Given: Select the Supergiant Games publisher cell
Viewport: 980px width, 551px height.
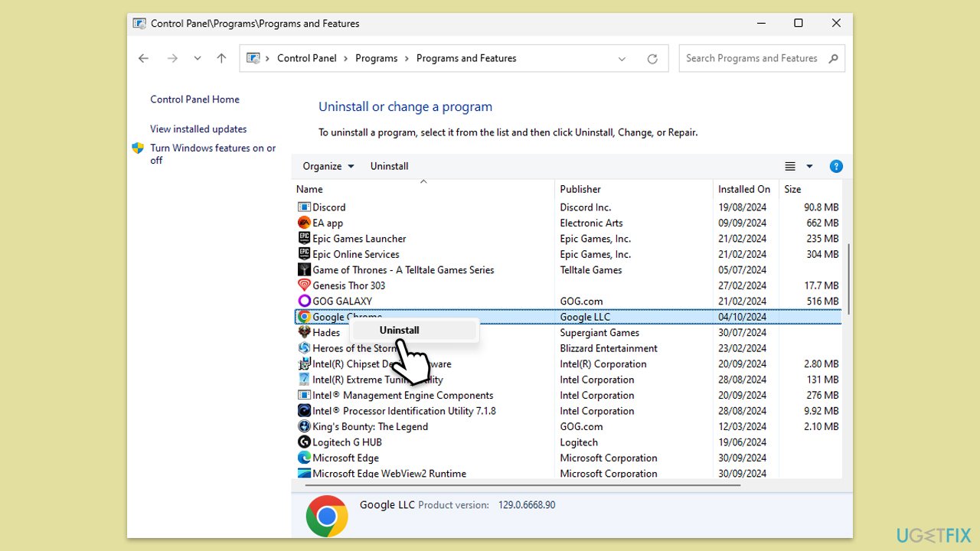Looking at the screenshot, I should [599, 333].
